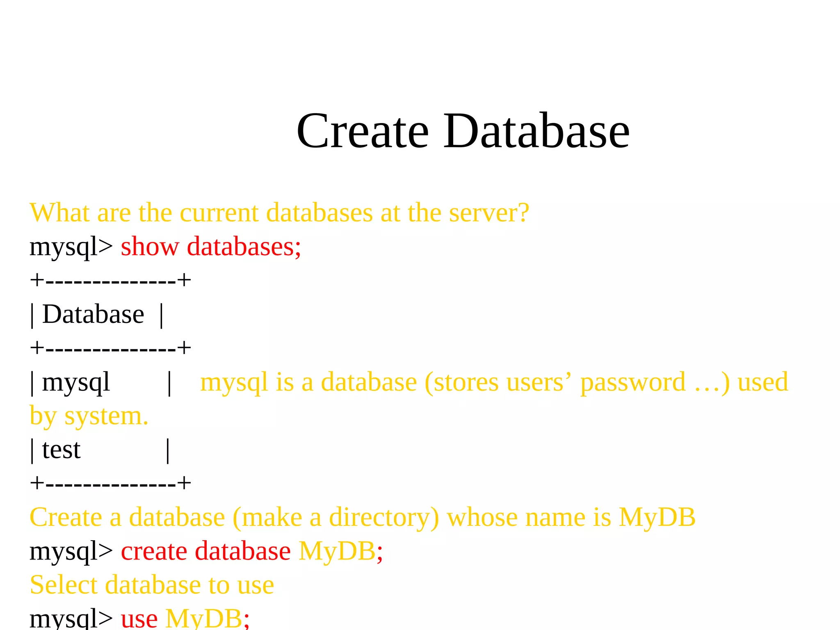Click the Select database to use line

pos(152,585)
